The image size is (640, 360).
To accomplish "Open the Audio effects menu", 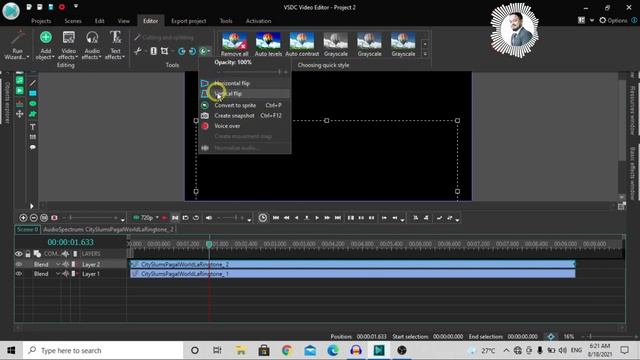I will point(92,45).
